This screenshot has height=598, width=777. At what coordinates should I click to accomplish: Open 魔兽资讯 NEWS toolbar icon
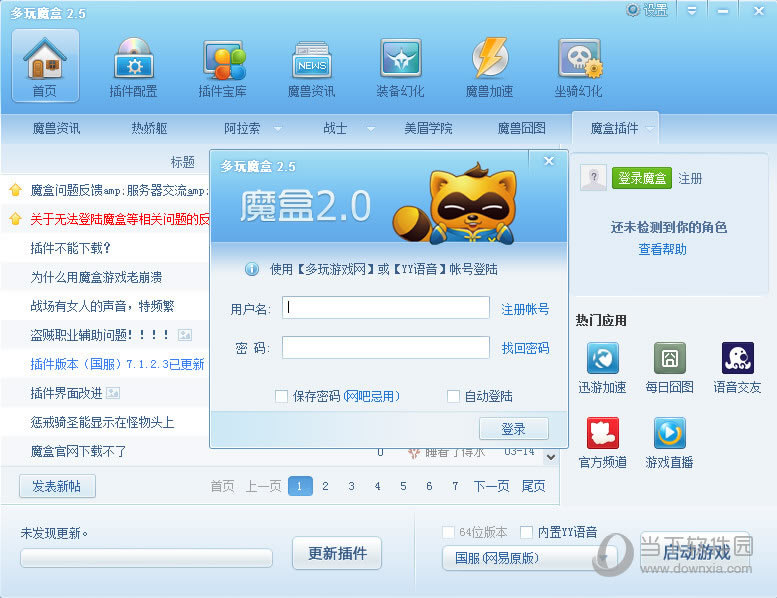coord(312,66)
